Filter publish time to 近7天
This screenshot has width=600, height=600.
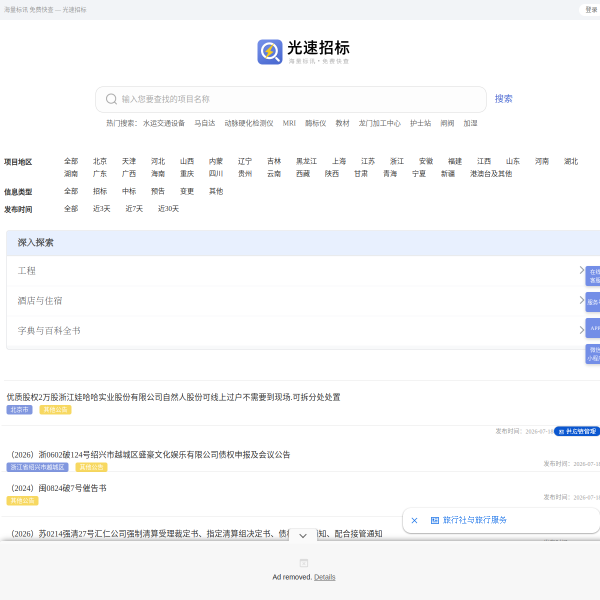point(134,209)
